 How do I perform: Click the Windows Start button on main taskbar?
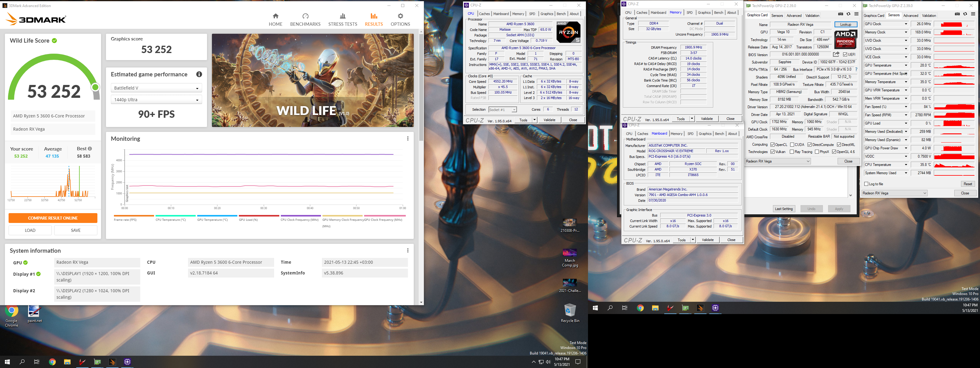pyautogui.click(x=7, y=362)
